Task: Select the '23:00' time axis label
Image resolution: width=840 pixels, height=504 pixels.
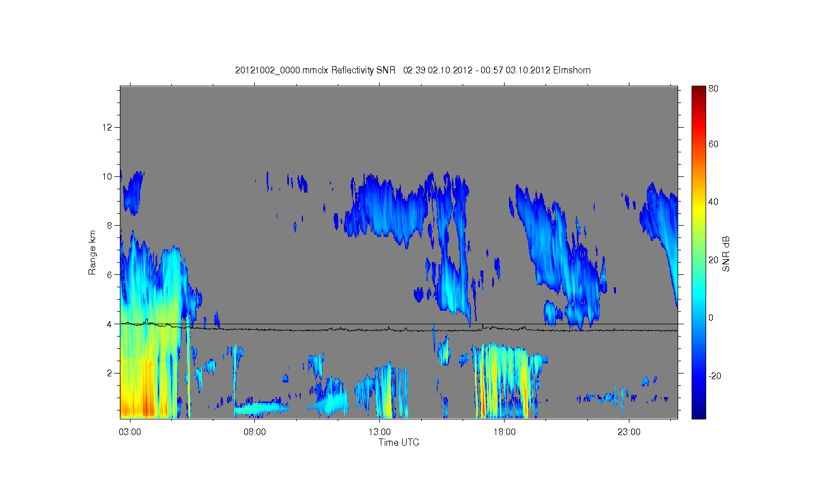Action: (629, 432)
